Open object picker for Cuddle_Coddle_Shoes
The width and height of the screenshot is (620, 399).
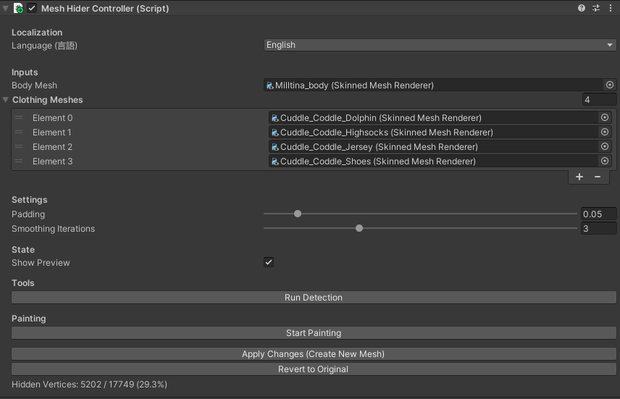point(605,161)
